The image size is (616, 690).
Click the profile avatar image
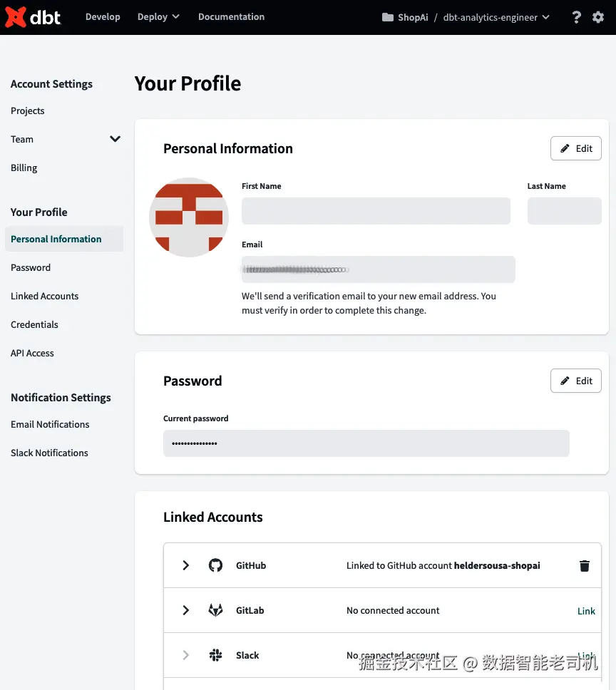click(x=189, y=217)
